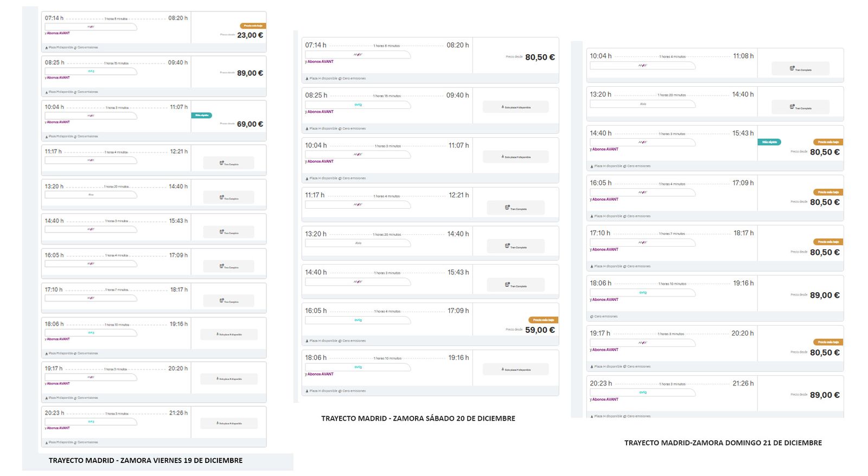
Task: Select the 23,00 € fare on Friday's 07:14 train
Action: 250,35
